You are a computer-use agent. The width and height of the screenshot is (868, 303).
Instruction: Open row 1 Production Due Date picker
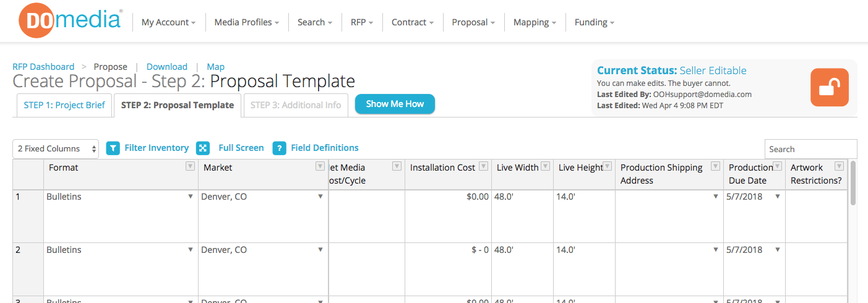778,197
